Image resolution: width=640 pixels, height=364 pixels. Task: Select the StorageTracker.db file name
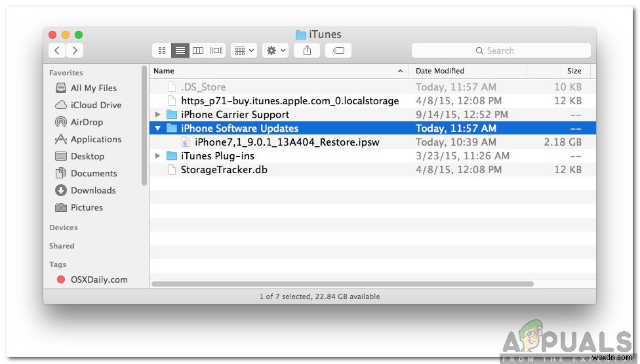[224, 170]
